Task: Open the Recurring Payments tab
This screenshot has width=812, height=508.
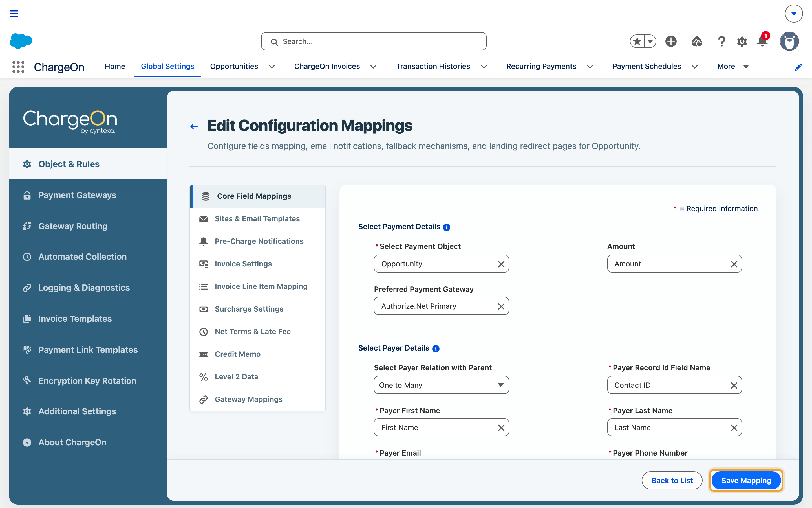Action: point(541,67)
